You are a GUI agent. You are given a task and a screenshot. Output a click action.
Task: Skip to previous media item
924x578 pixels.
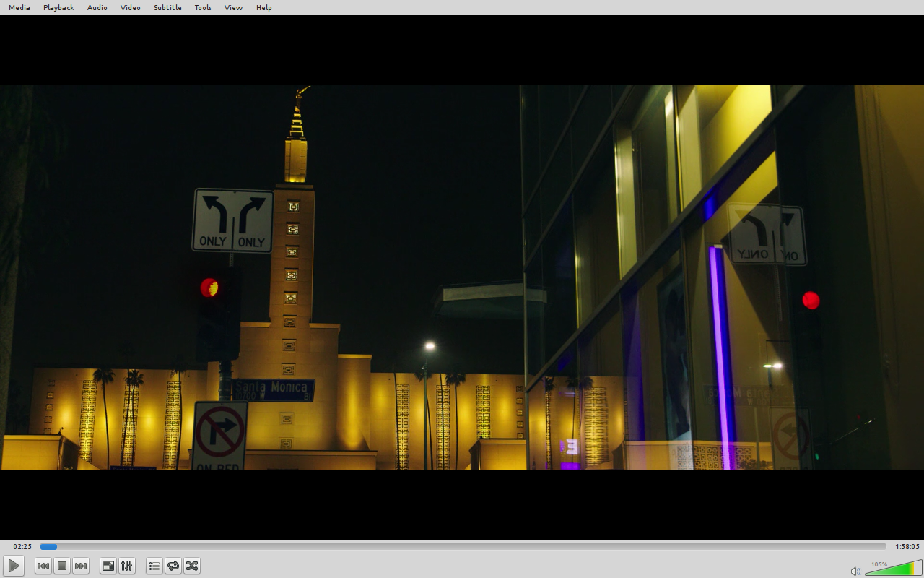coord(43,566)
